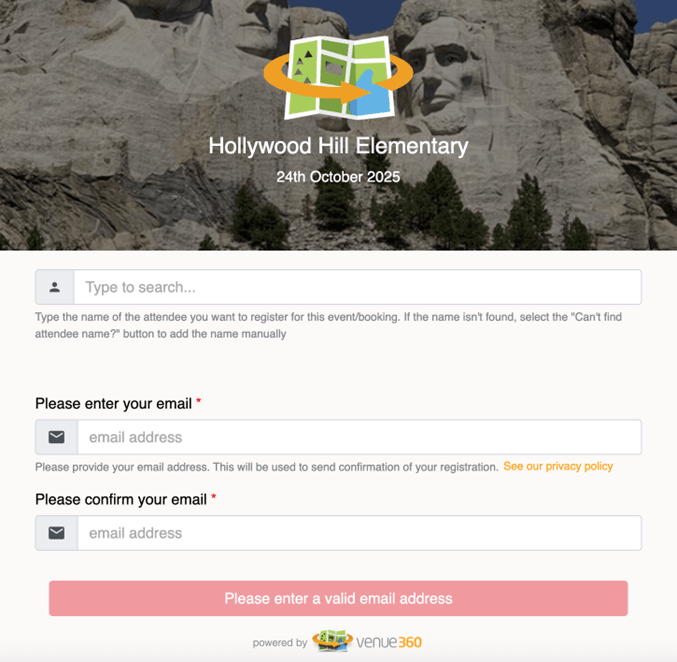Click the attendee name search help text
The height and width of the screenshot is (662, 677).
click(x=329, y=325)
